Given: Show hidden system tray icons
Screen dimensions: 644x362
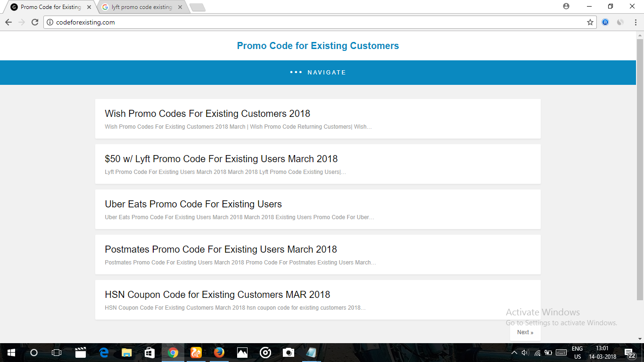Looking at the screenshot, I should click(514, 353).
